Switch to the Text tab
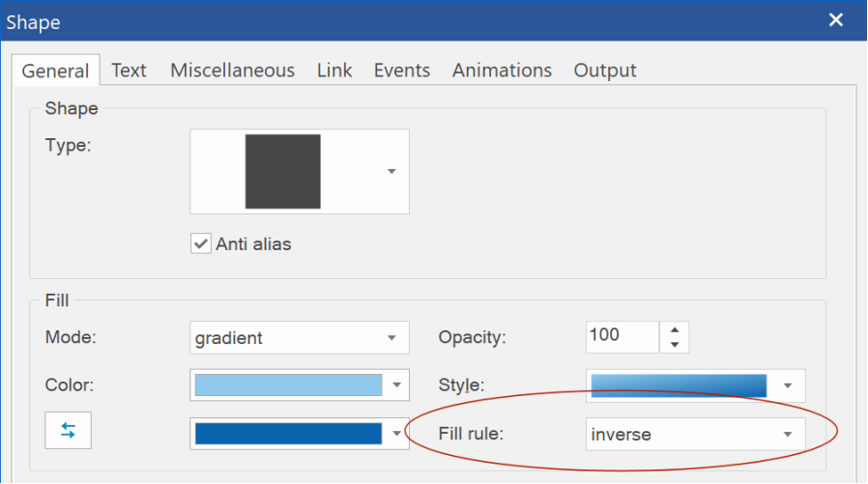The image size is (868, 484). [129, 71]
